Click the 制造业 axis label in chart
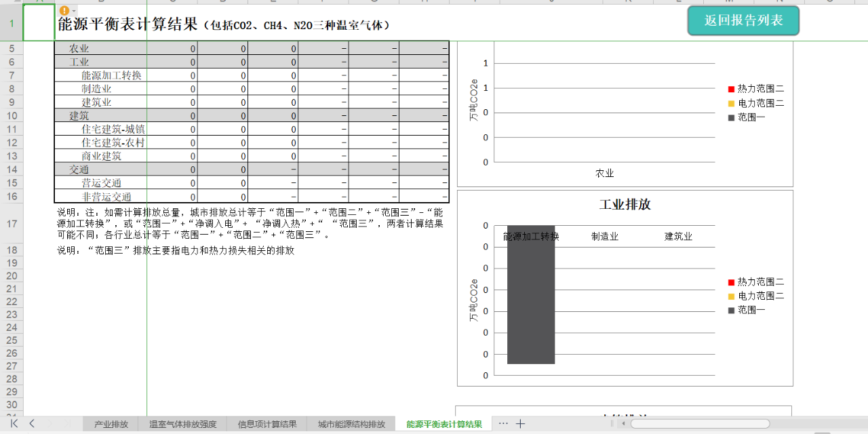Screen dimensions: 868x434 [605, 237]
